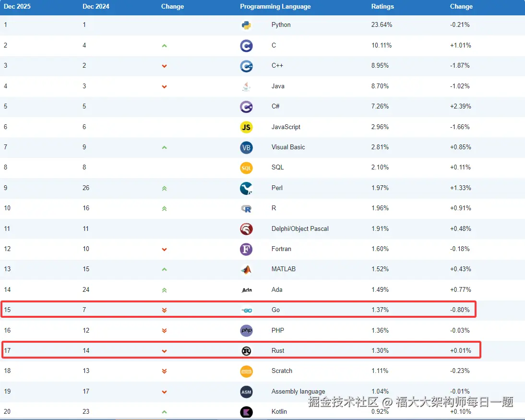This screenshot has width=525, height=420.
Task: Click the double up arrow in R row
Action: point(164,209)
